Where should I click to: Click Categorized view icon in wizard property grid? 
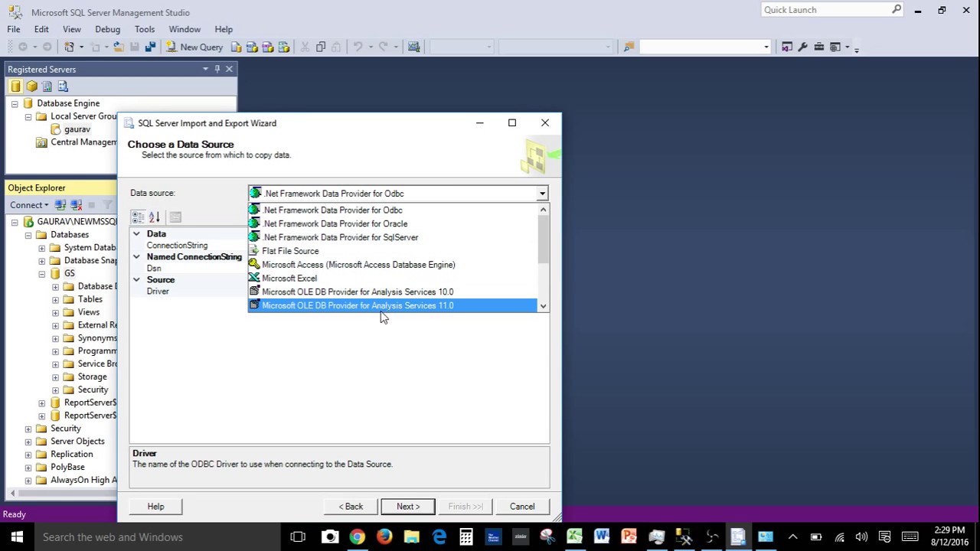tap(138, 217)
